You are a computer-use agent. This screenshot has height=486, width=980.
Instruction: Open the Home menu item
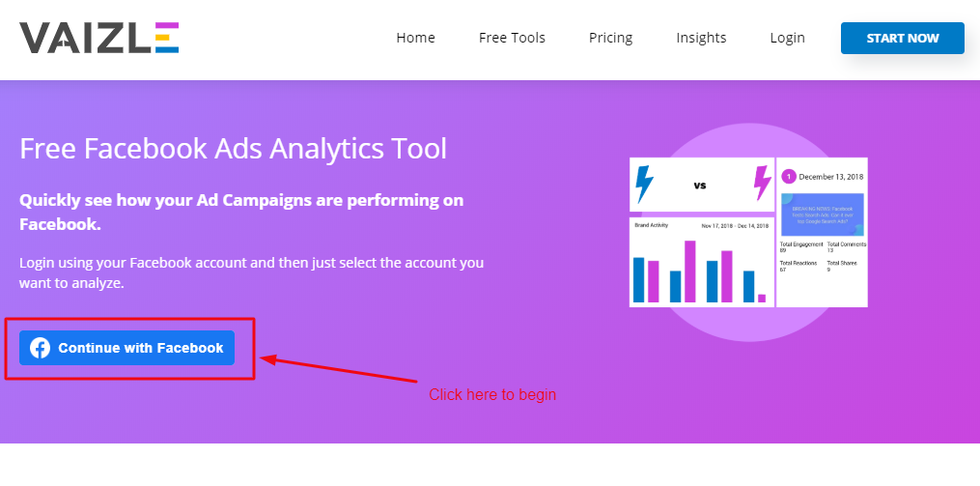[x=415, y=38]
